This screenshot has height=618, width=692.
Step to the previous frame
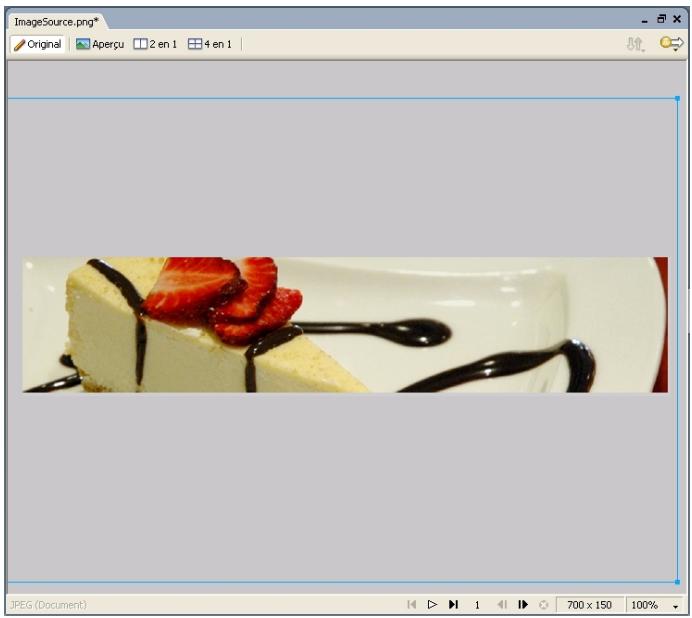tap(502, 604)
